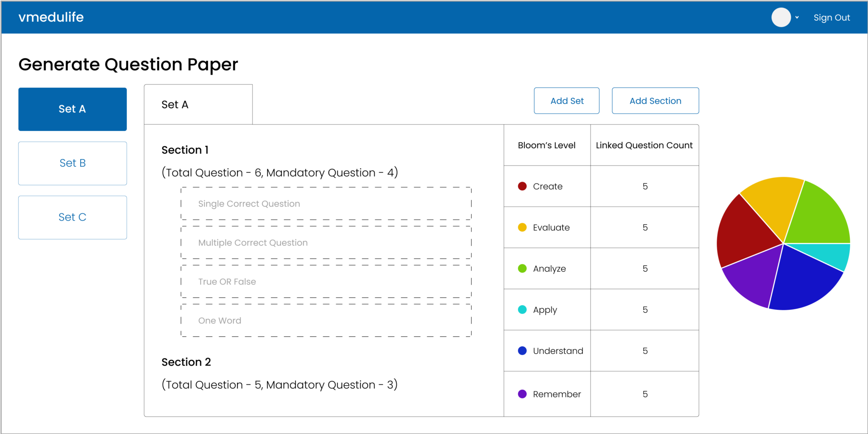Click the vmedulife logo
This screenshot has width=868, height=434.
tap(51, 17)
